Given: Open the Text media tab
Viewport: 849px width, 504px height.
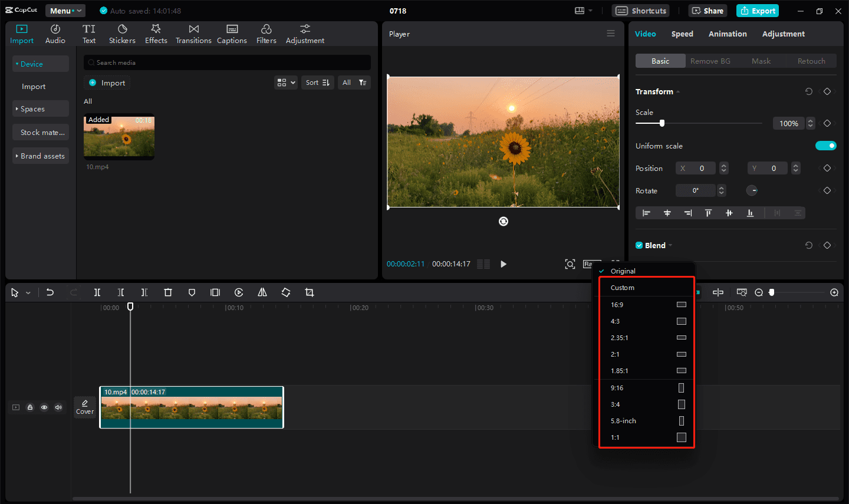Looking at the screenshot, I should [89, 34].
